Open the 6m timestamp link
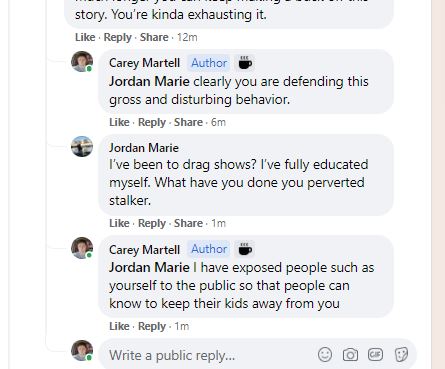 218,122
